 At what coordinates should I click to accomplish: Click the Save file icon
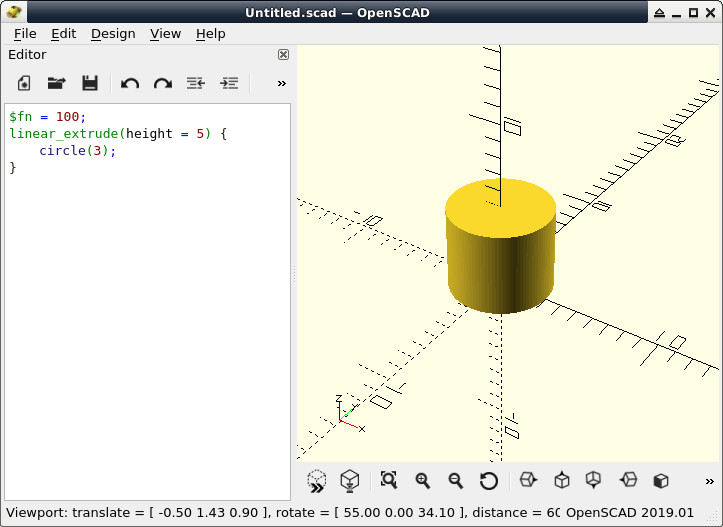[x=90, y=83]
